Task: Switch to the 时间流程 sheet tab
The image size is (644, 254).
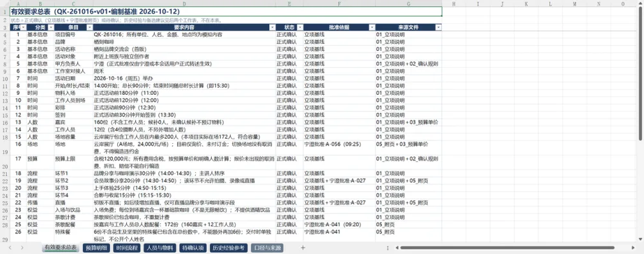Action: coord(127,248)
